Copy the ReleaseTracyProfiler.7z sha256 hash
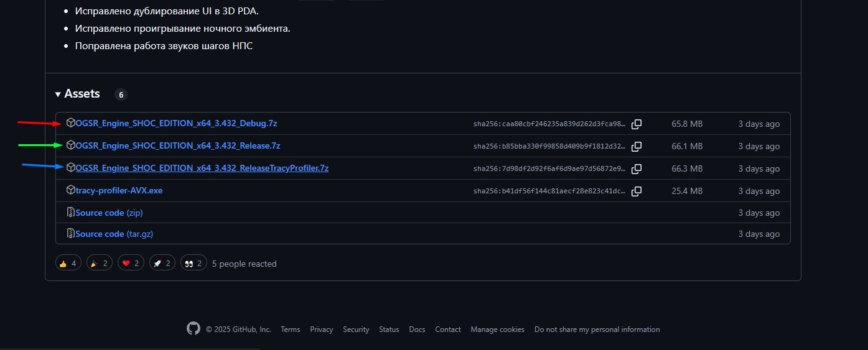This screenshot has height=350, width=868. click(636, 169)
